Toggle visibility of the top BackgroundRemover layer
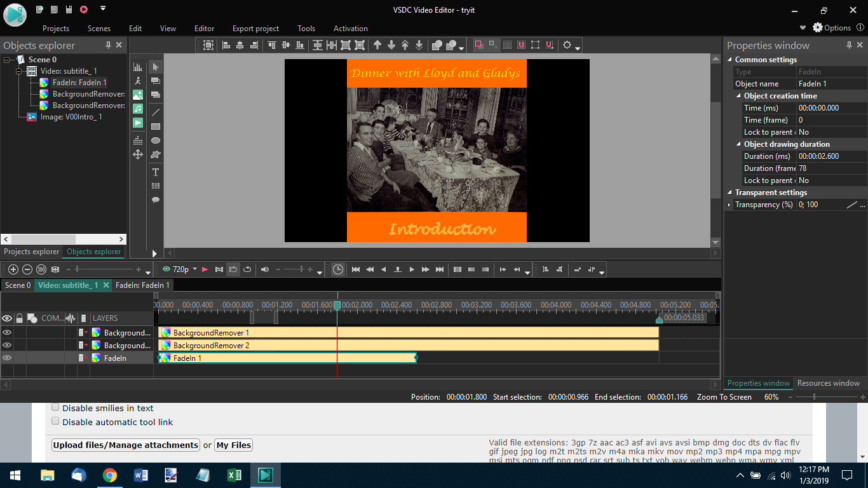This screenshot has height=488, width=868. pos(7,332)
